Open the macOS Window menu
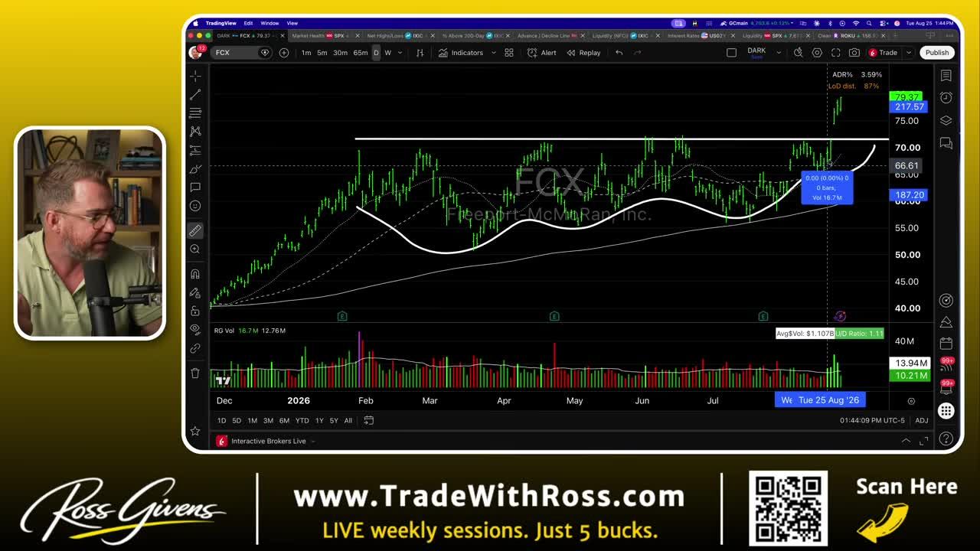This screenshot has height=551, width=980. pos(269,23)
